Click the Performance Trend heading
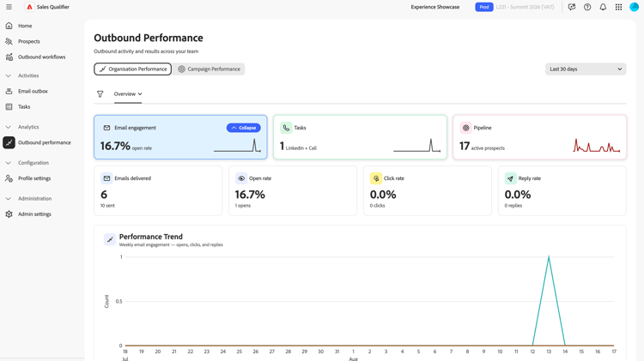The image size is (644, 361). pyautogui.click(x=151, y=237)
